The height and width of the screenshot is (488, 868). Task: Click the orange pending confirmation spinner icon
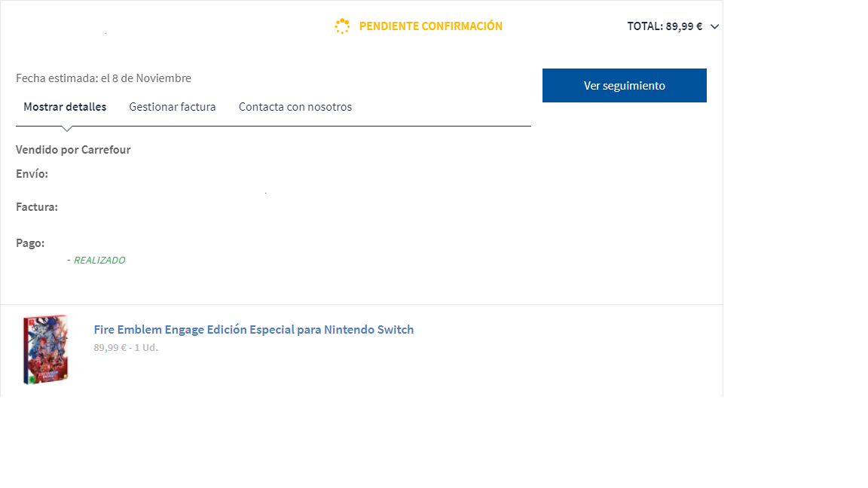342,26
